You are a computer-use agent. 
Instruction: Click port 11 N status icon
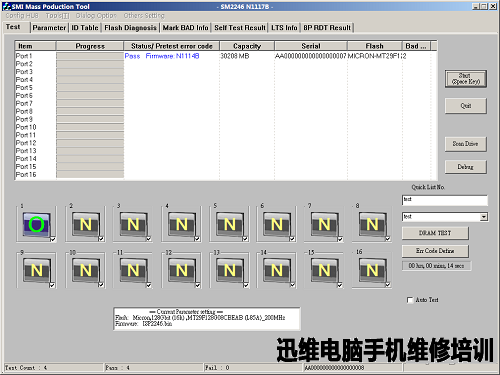pyautogui.click(x=133, y=270)
